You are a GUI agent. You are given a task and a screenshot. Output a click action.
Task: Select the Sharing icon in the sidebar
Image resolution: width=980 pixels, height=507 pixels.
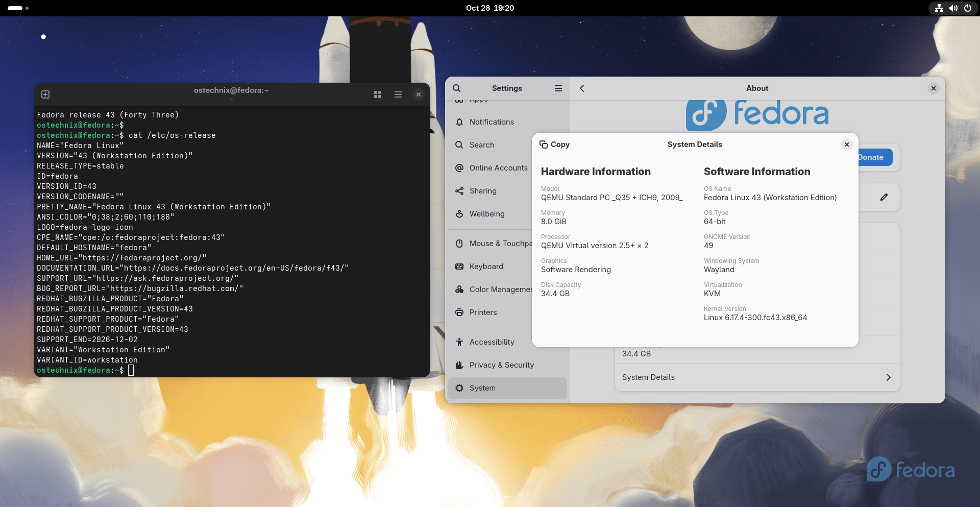(x=460, y=190)
